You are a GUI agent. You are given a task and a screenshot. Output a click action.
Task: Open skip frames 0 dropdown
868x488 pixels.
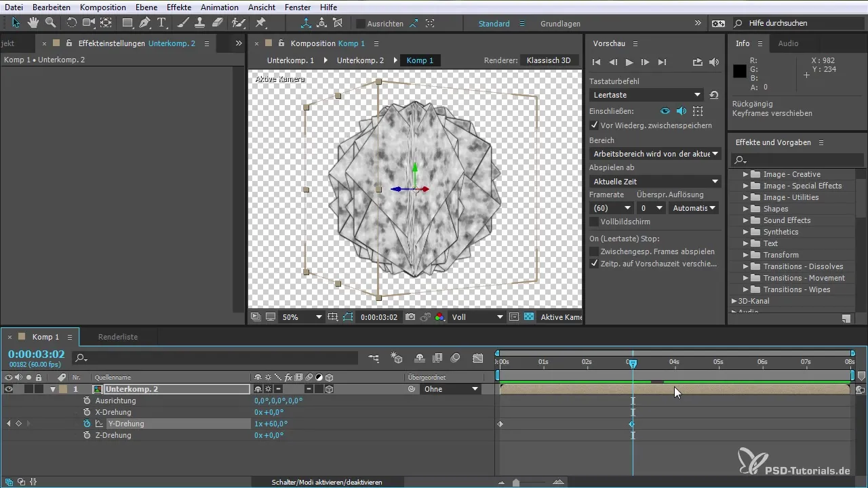tap(652, 208)
